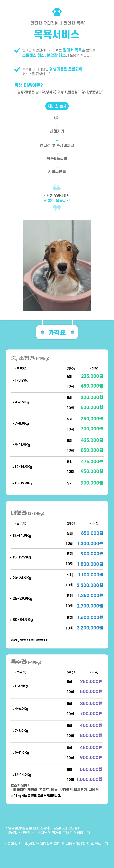This screenshot has width=114, height=868.
Task: Select the 대형견 section heading
Action: [27, 513]
